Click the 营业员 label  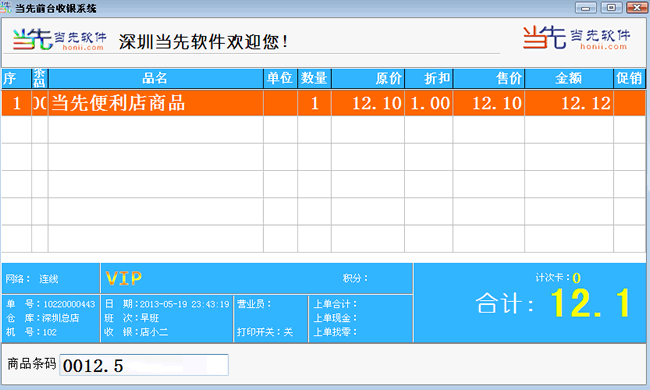click(254, 304)
